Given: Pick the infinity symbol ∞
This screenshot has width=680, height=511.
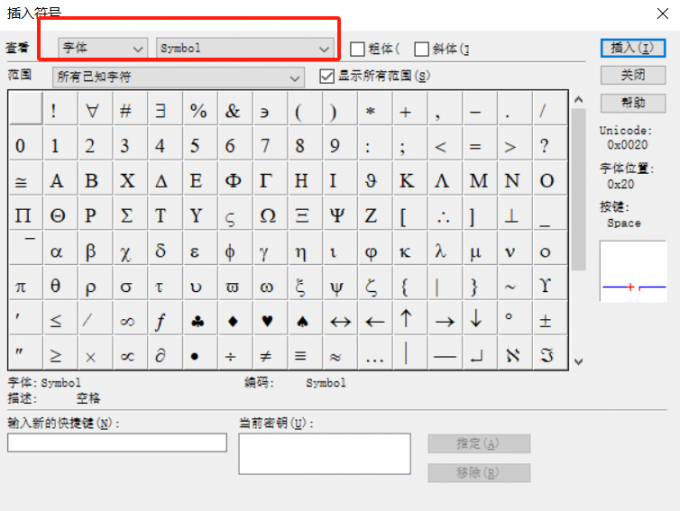Looking at the screenshot, I should (126, 321).
